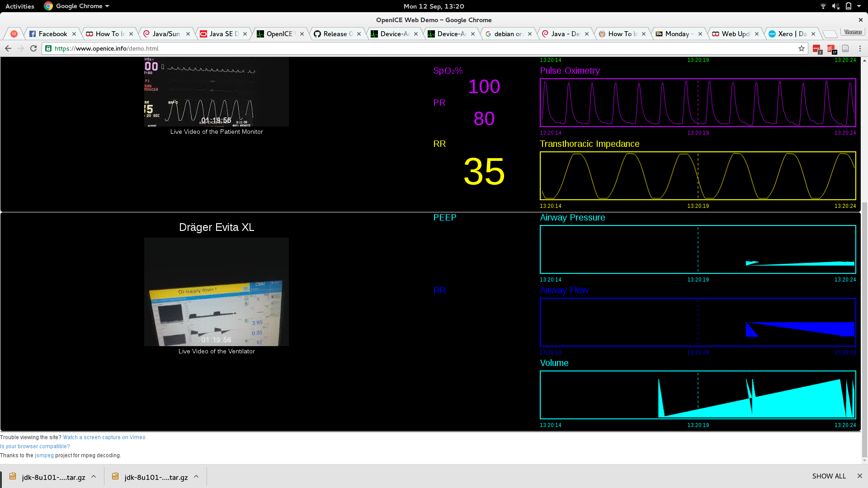Viewport: 868px width, 488px height.
Task: Open the clock and calendar menu
Action: click(x=434, y=6)
